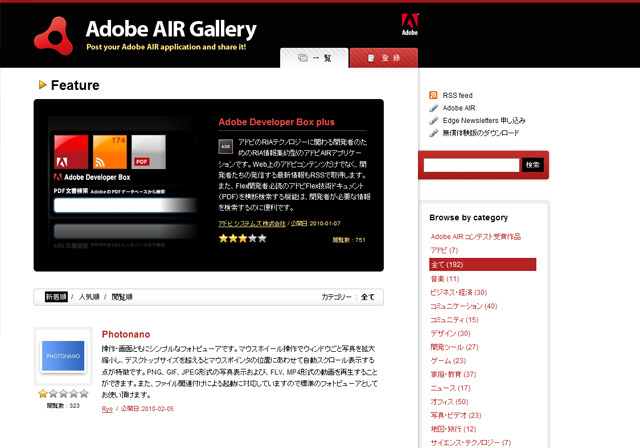This screenshot has width=640, height=448.
Task: Select the 全て (192) category
Action: (x=482, y=264)
